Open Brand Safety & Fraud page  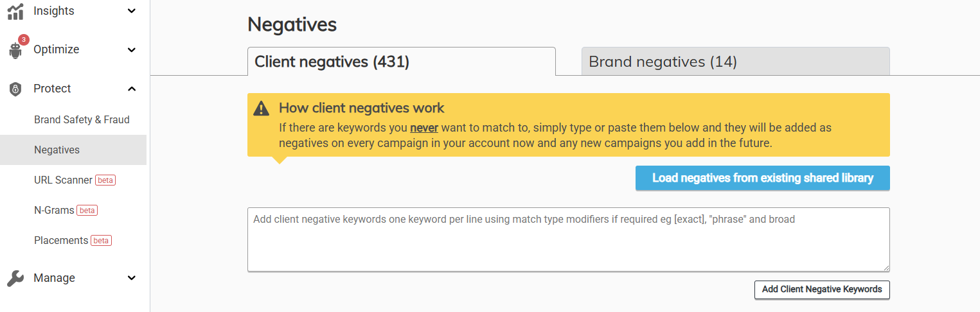82,119
